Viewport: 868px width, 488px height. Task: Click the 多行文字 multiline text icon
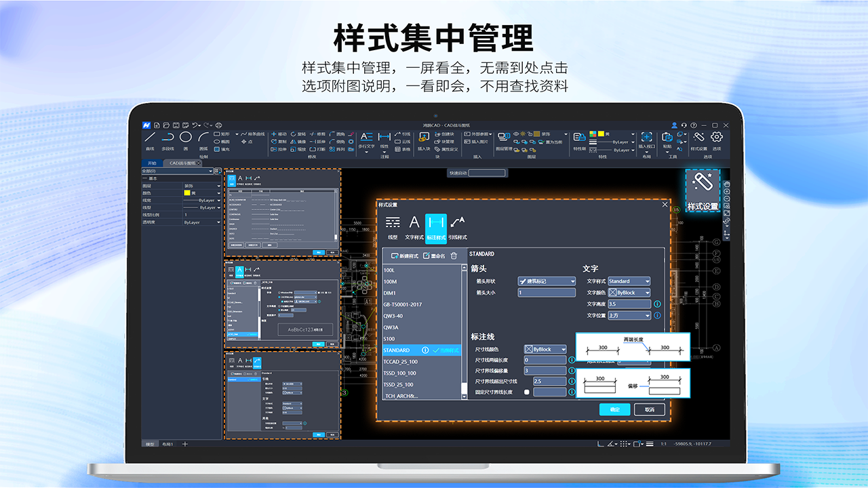[x=365, y=137]
